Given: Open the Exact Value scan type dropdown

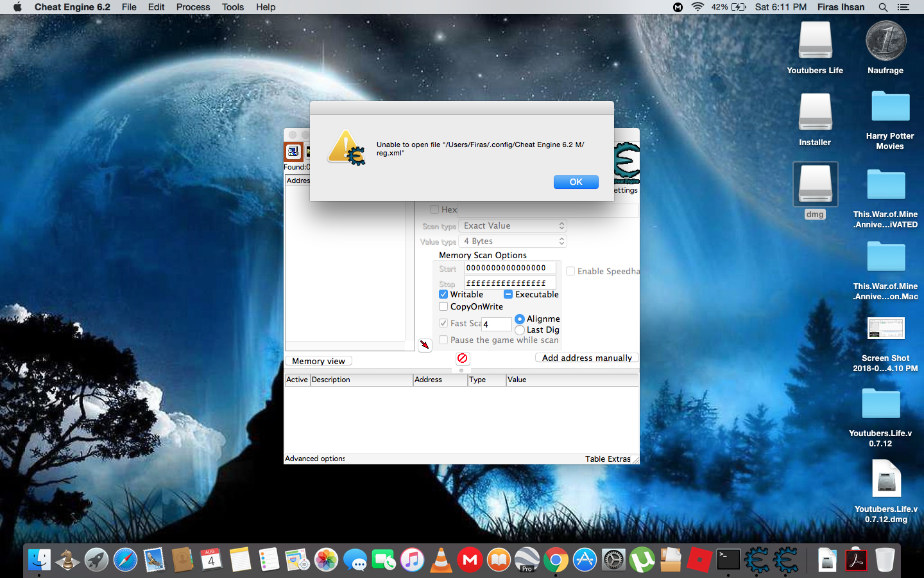Looking at the screenshot, I should (513, 225).
